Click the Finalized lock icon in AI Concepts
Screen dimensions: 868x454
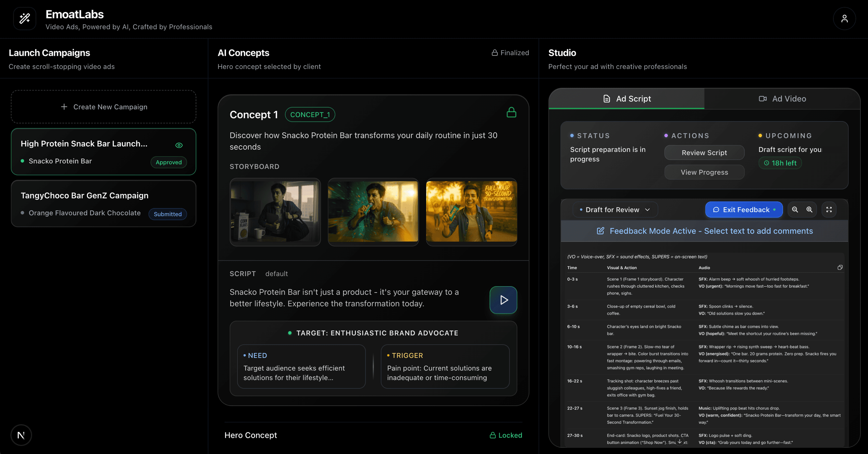coord(495,53)
